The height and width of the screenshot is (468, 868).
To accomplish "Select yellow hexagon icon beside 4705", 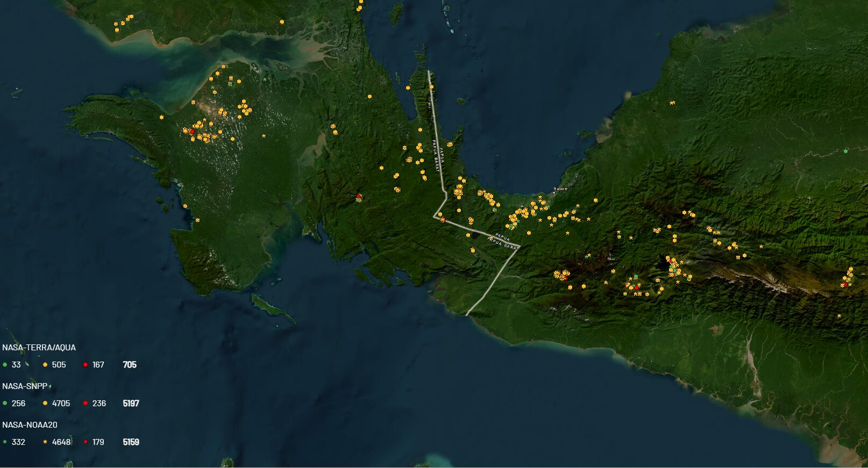I will point(45,404).
